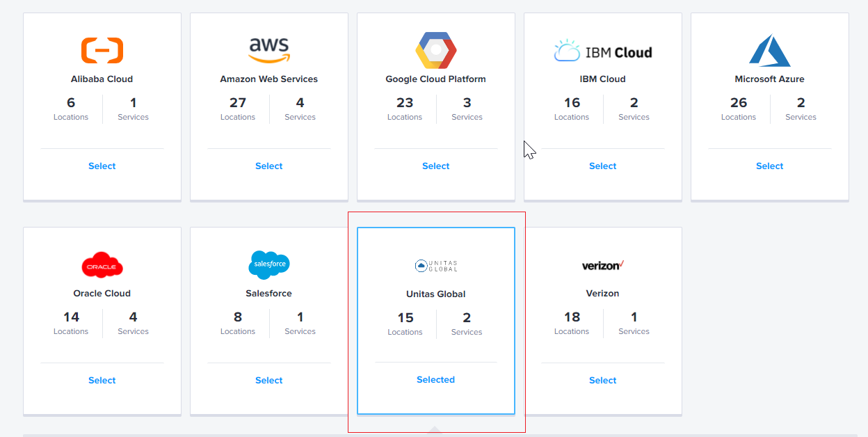Click the Google Cloud Platform logo

(436, 50)
